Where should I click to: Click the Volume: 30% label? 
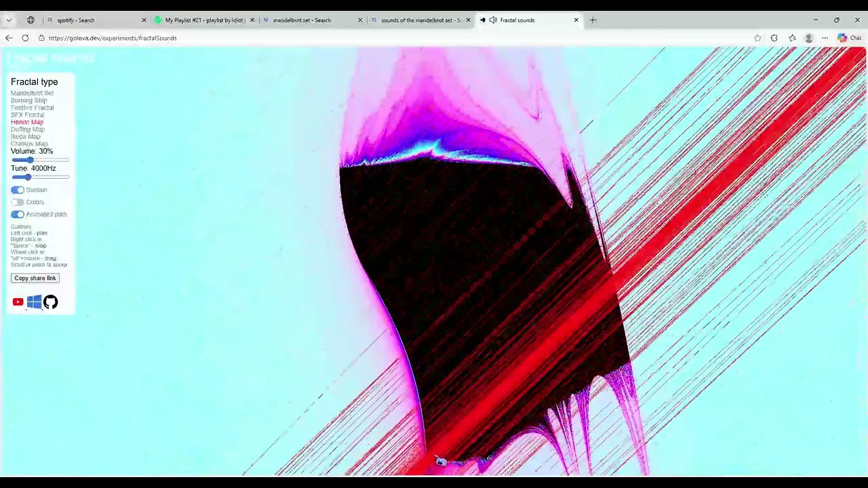[x=32, y=151]
